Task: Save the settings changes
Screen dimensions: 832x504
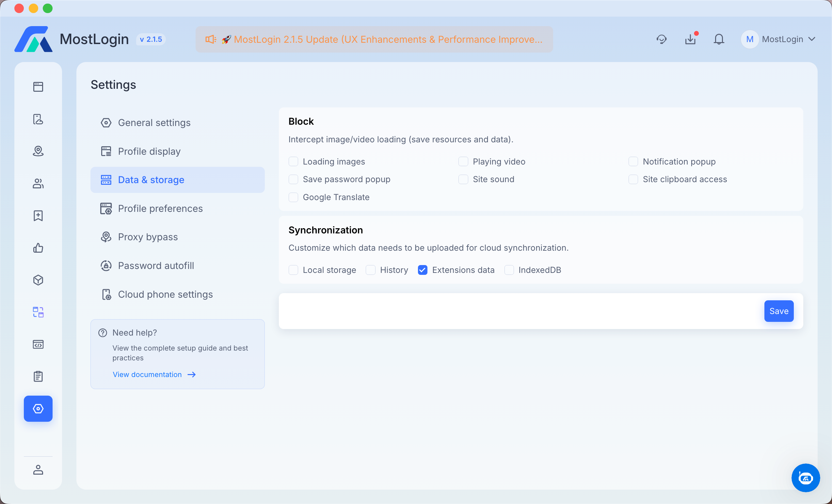Action: click(779, 311)
